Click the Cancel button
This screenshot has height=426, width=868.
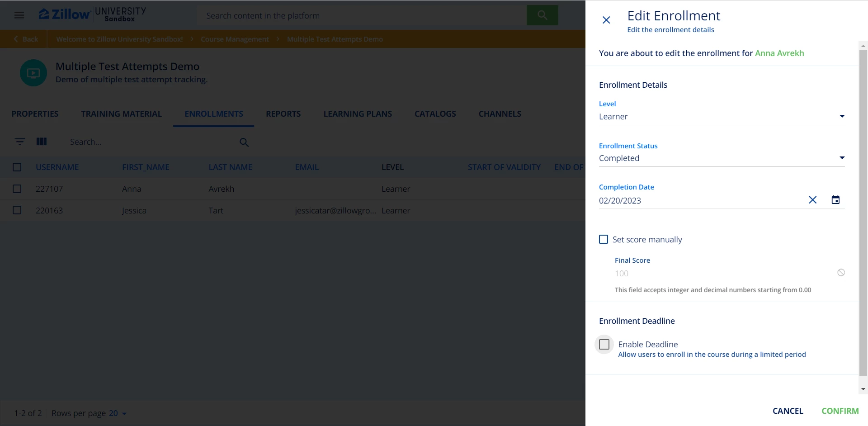[x=788, y=411]
